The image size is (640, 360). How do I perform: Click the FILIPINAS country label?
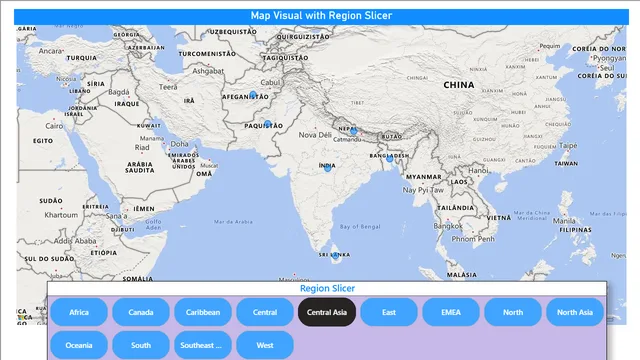click(576, 230)
